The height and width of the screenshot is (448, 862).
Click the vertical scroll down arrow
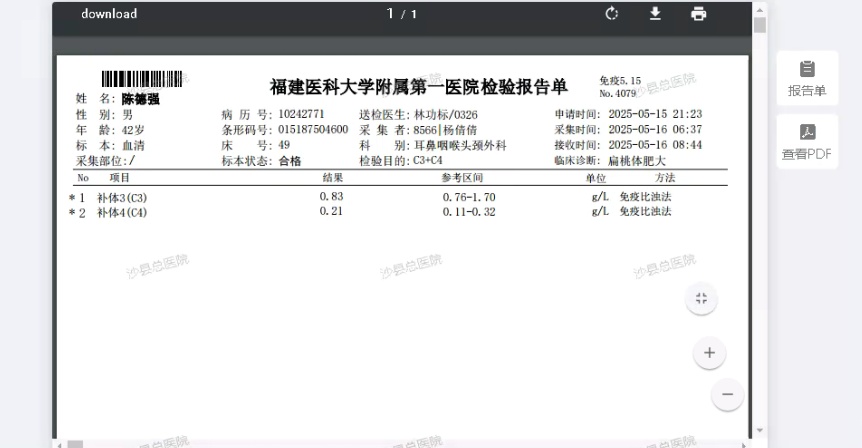click(x=760, y=430)
